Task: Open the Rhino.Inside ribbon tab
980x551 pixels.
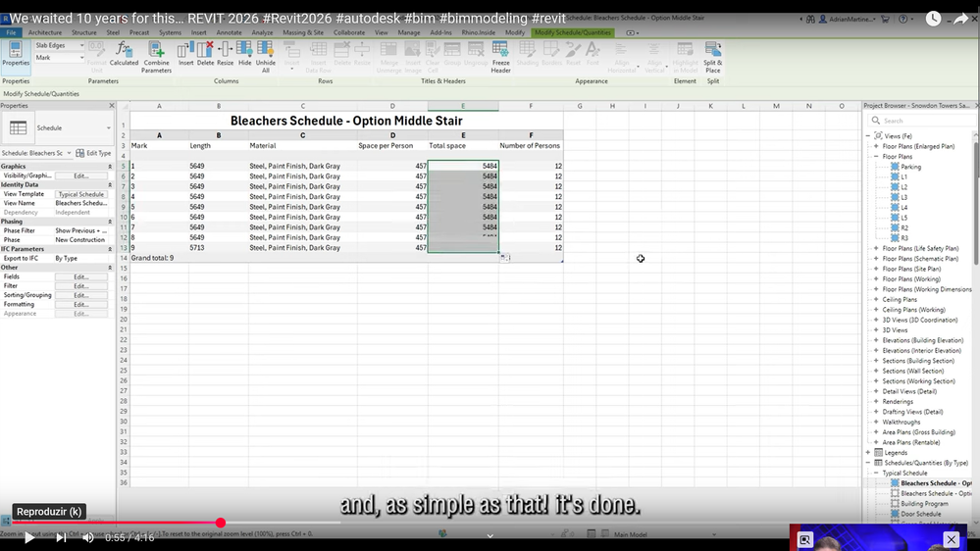Action: click(478, 32)
